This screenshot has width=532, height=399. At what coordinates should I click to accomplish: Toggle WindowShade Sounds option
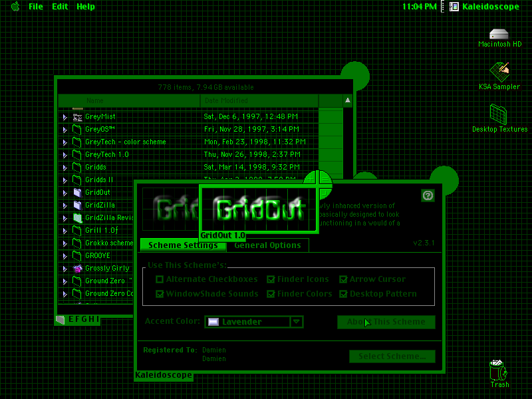[x=159, y=294]
